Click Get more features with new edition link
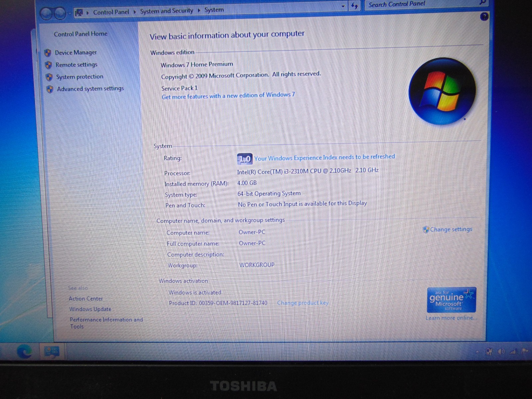 click(x=228, y=96)
